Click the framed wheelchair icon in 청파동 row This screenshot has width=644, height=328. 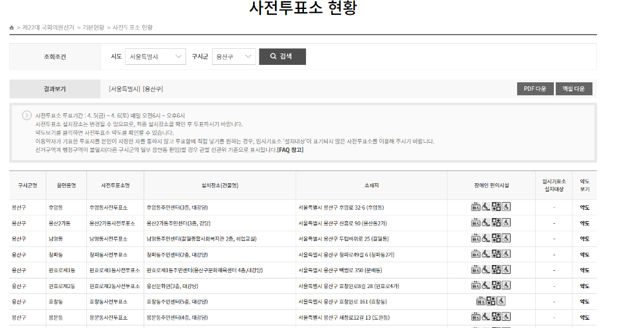506,254
